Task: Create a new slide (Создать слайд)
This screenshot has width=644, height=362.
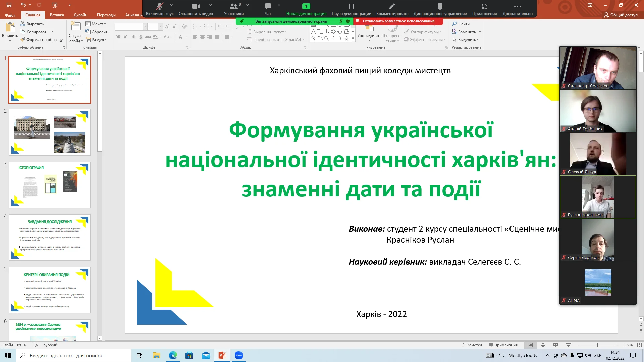Action: [76, 32]
